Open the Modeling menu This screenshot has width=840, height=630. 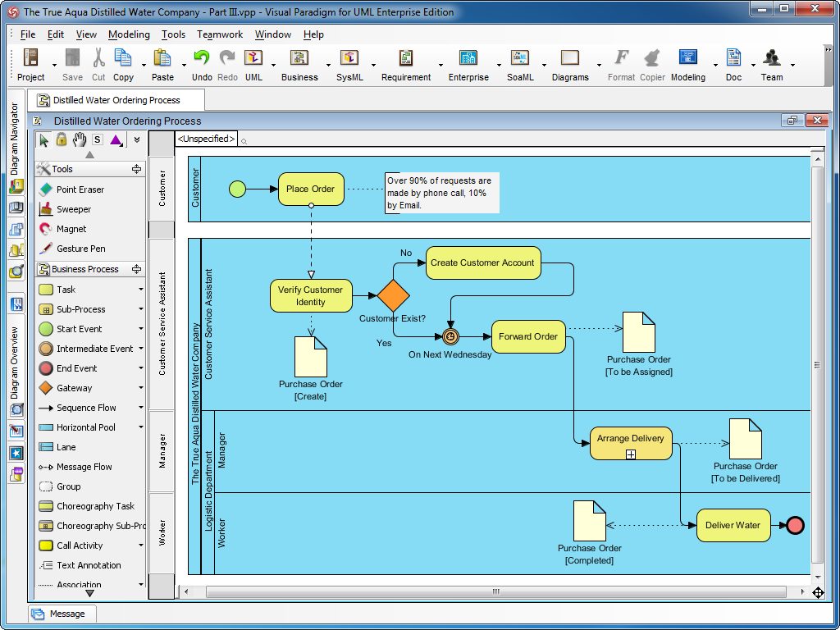(x=129, y=34)
